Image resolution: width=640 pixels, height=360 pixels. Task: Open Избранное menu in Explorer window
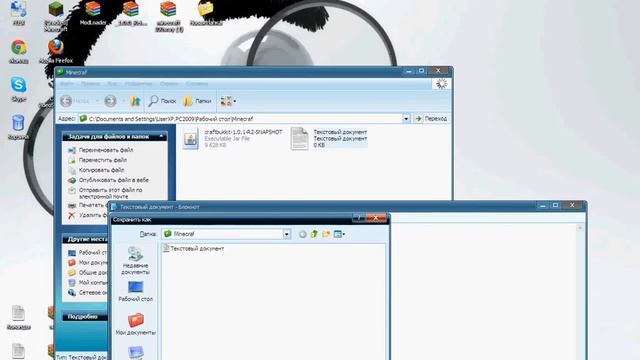(x=138, y=84)
